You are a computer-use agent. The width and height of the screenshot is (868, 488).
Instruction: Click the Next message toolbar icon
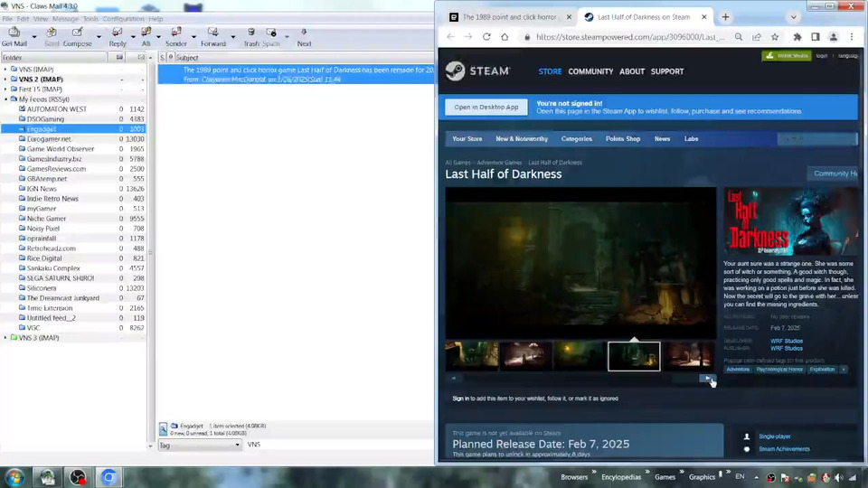click(x=304, y=36)
